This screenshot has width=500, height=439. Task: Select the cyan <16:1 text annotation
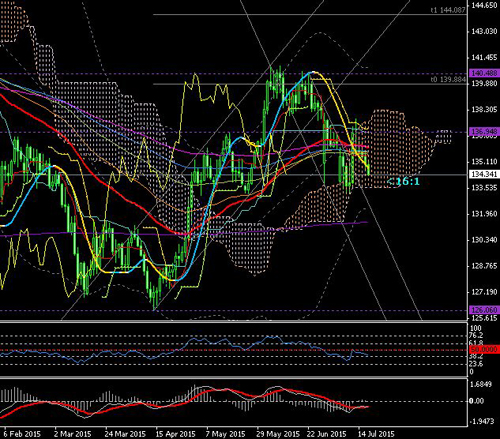pos(404,182)
